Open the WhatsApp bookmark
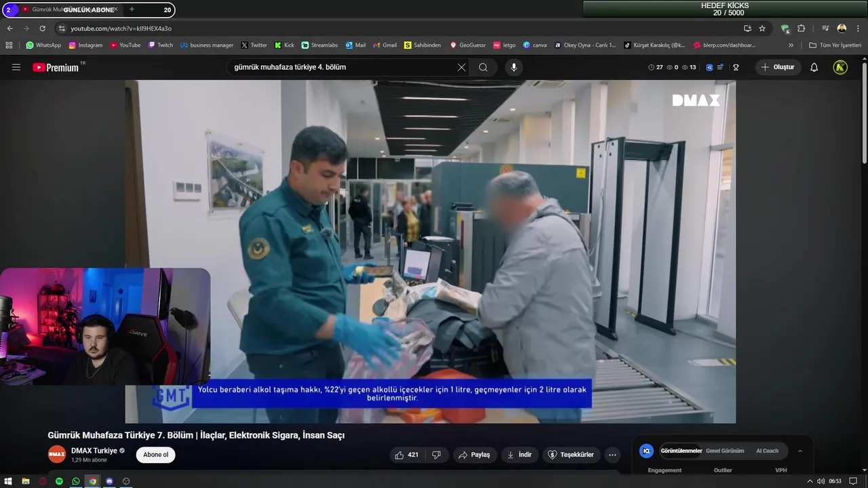The width and height of the screenshot is (868, 488). tap(43, 45)
